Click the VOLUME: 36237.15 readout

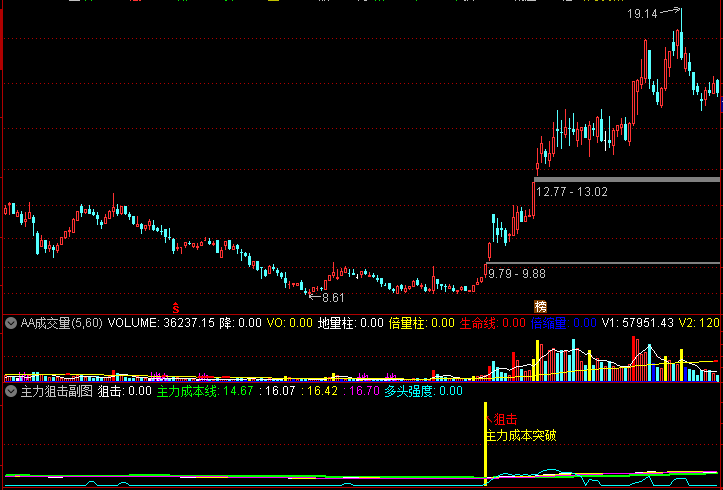[161, 323]
